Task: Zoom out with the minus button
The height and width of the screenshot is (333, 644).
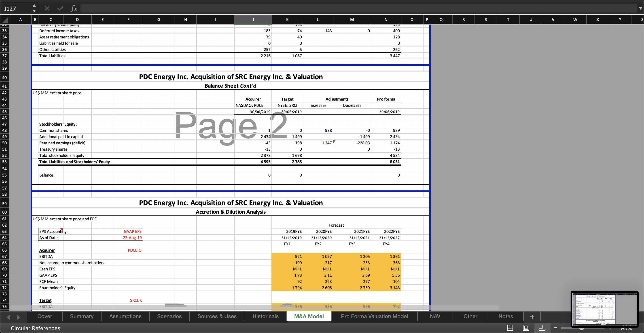Action: coord(555,328)
